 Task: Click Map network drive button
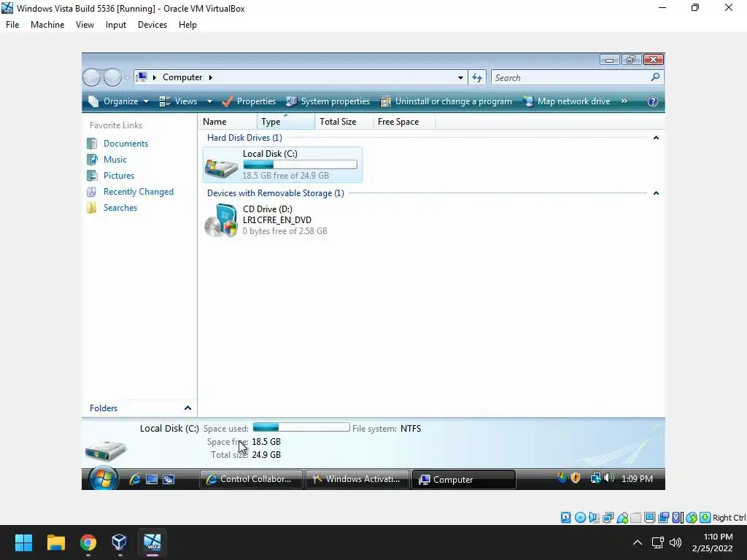coord(566,101)
